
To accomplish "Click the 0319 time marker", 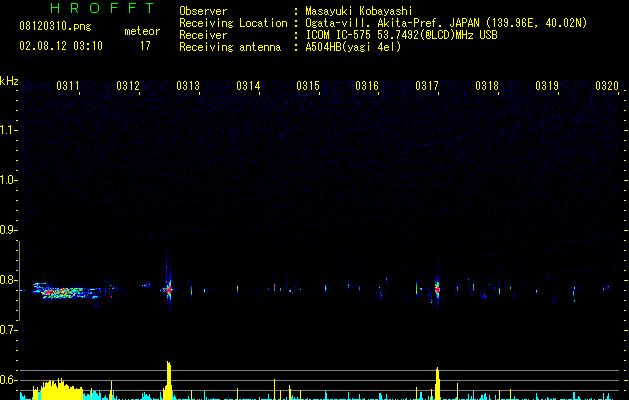I will tap(547, 85).
